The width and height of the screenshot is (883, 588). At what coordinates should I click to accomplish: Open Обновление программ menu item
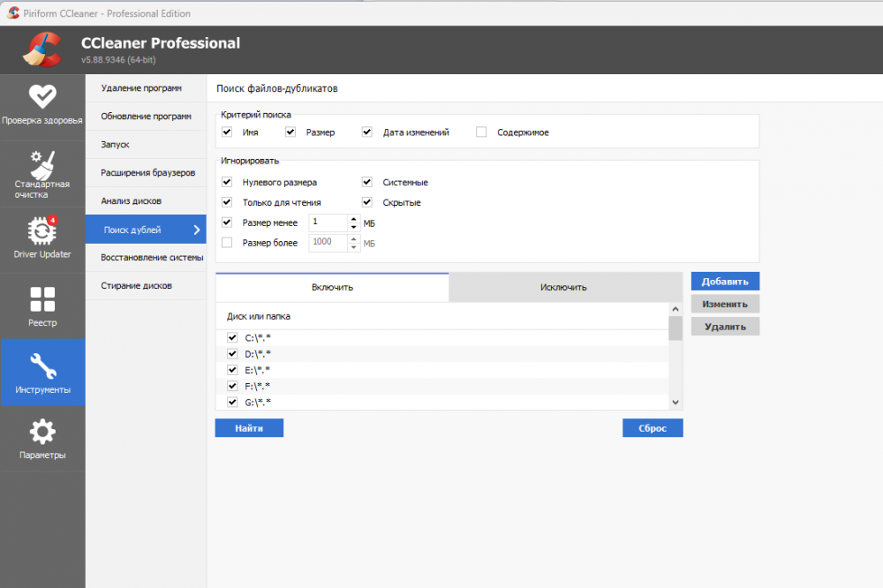click(x=146, y=117)
